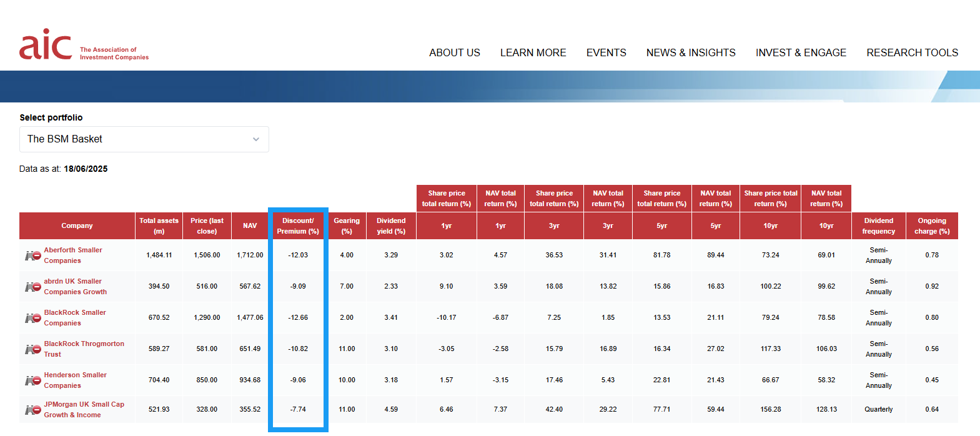Click abrdn discount value -9.09
This screenshot has height=436, width=980.
(298, 286)
